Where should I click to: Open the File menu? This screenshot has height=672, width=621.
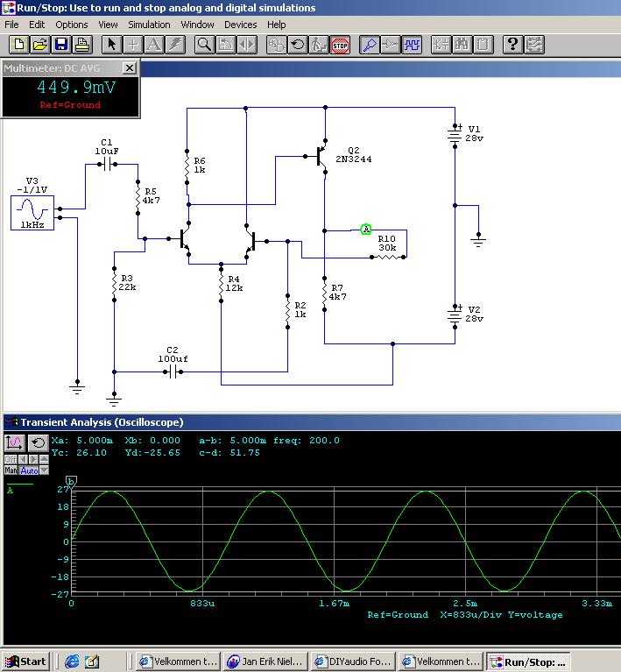[x=11, y=25]
